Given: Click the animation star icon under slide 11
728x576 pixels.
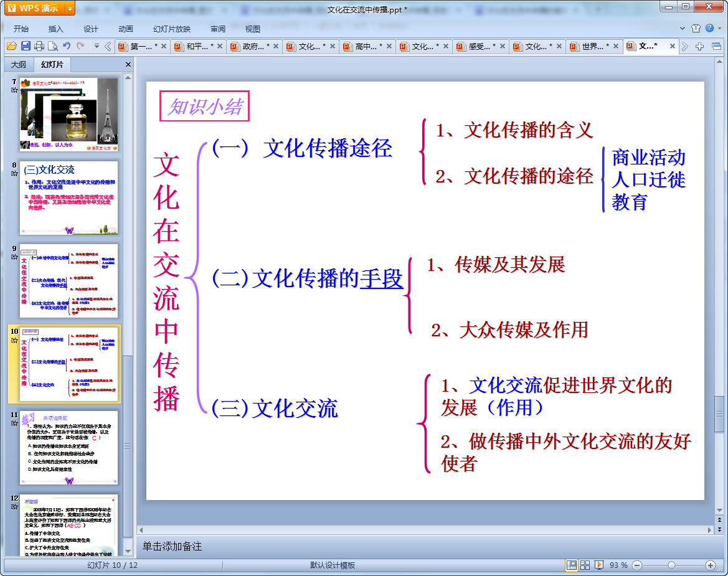Looking at the screenshot, I should click(x=14, y=423).
